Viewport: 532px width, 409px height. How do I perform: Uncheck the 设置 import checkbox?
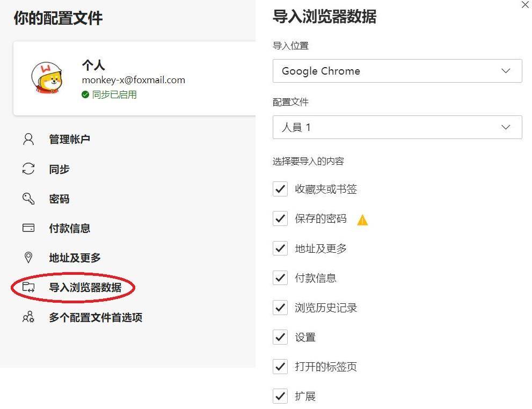click(x=280, y=337)
